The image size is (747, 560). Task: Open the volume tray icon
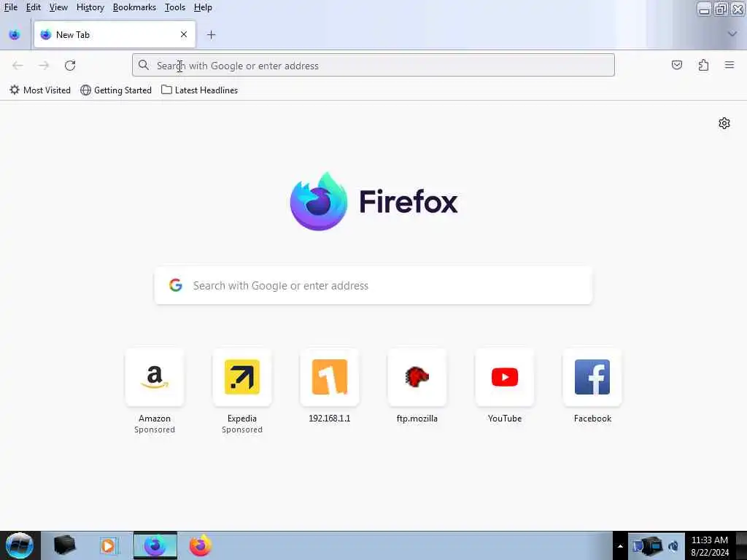pos(673,546)
